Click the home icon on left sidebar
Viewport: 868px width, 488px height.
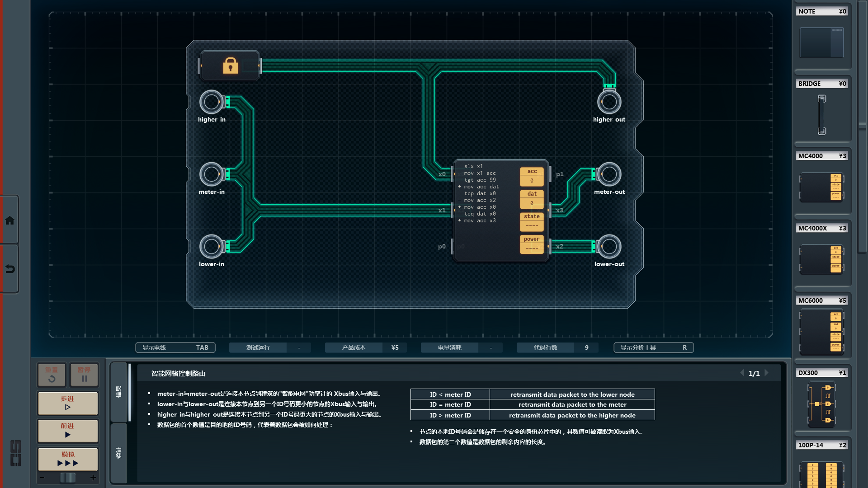[x=9, y=221]
